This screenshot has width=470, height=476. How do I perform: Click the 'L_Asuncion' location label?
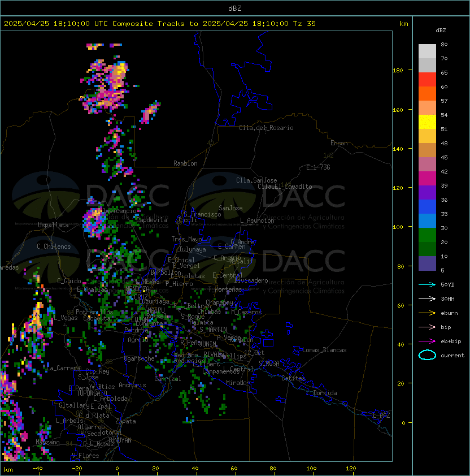coord(257,220)
